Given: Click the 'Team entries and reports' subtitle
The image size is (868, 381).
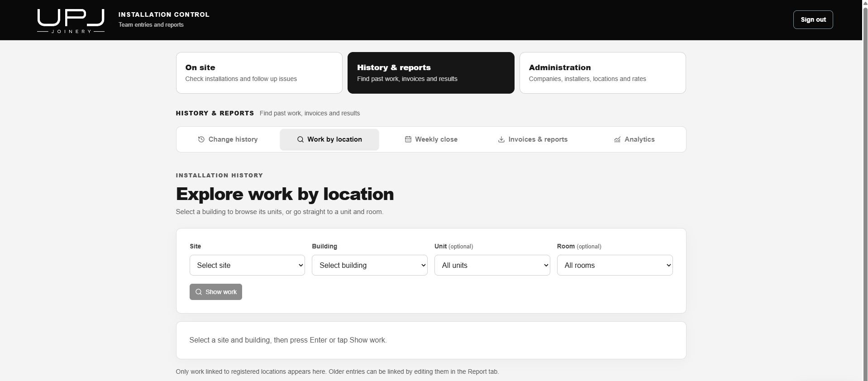Looking at the screenshot, I should (x=151, y=24).
